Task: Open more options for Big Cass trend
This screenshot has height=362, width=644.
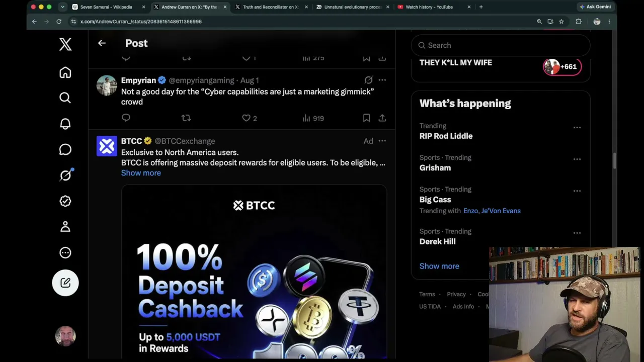Action: coord(577,191)
